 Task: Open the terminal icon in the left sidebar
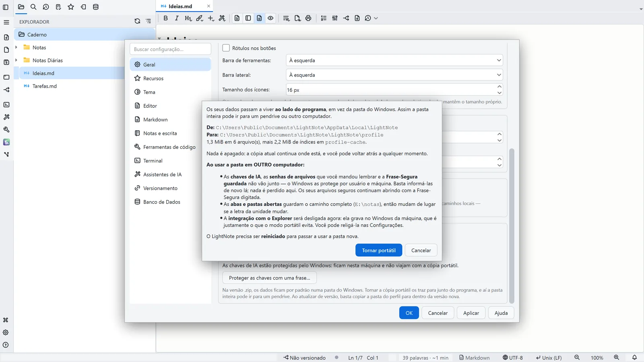6,105
